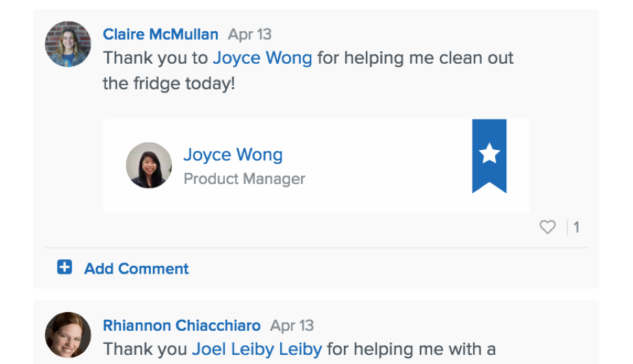Viewport: 633px width, 364px height.
Task: Click the Apr 13 date on Claire's post
Action: point(250,34)
